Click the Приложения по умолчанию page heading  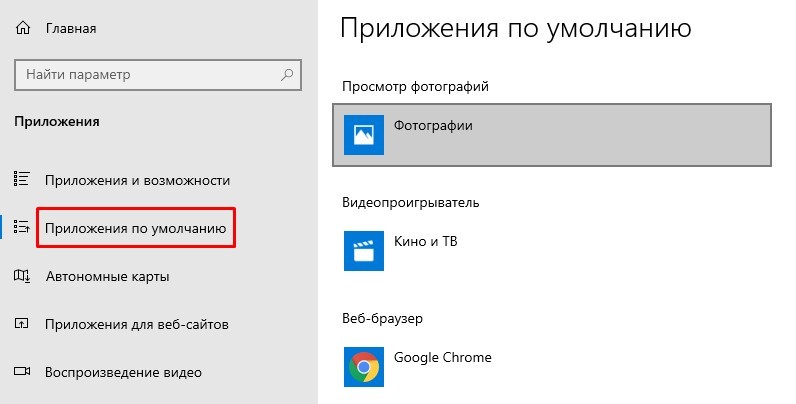pos(516,28)
